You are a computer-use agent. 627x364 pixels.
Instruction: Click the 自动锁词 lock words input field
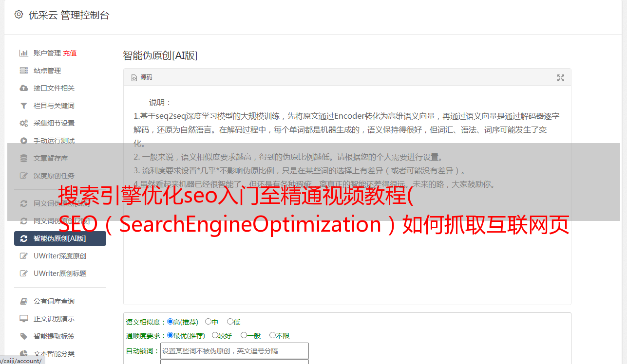234,351
